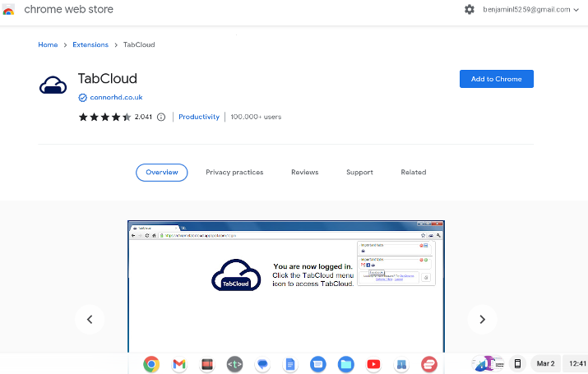Image resolution: width=588 pixels, height=374 pixels.
Task: Open the blue desktops app on the shelf
Action: [401, 364]
